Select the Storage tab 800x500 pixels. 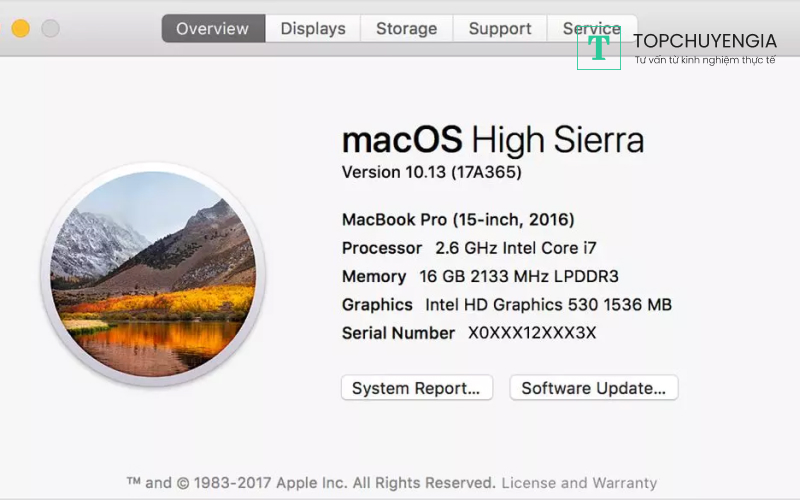[406, 28]
